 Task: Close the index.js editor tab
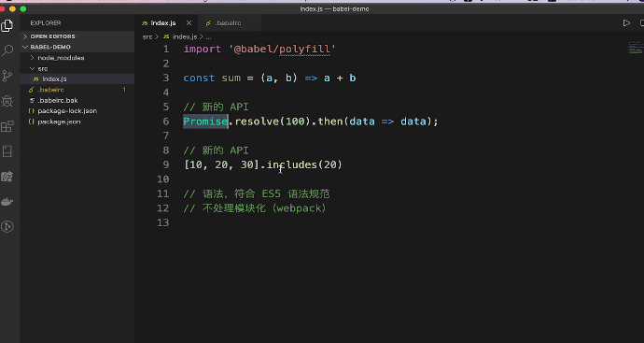pyautogui.click(x=189, y=23)
